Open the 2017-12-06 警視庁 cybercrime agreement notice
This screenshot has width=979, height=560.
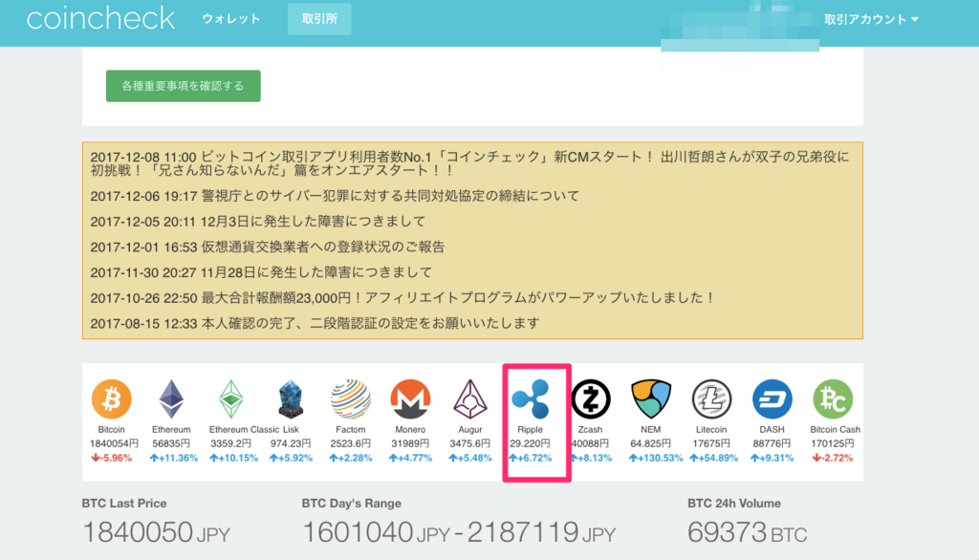335,197
